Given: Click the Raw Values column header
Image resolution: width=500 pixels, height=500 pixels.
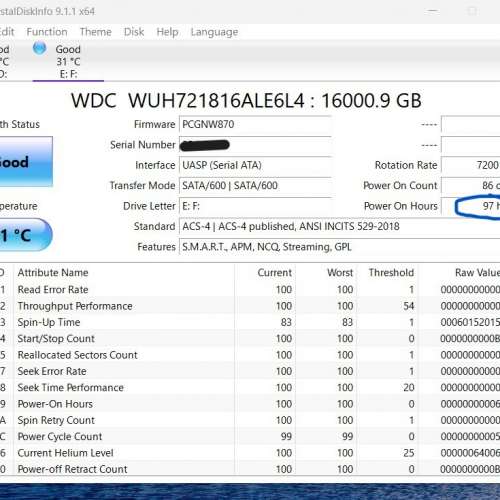Looking at the screenshot, I should pyautogui.click(x=477, y=273).
